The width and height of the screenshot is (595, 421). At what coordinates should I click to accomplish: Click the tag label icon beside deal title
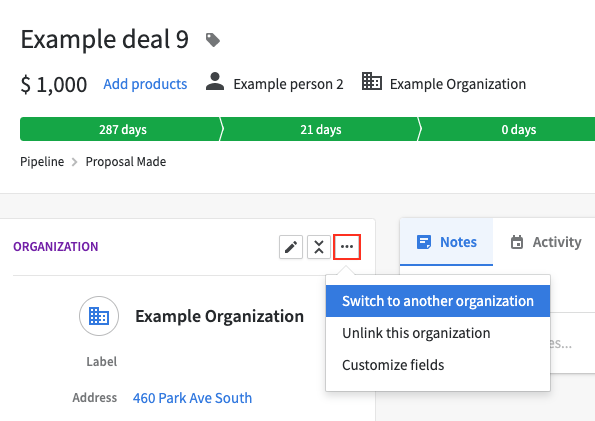tap(212, 40)
